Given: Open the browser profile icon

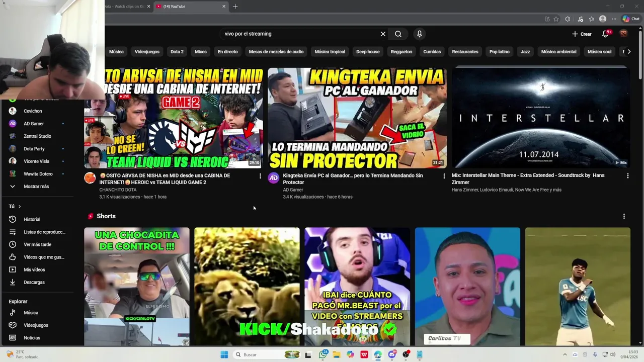Looking at the screenshot, I should [603, 19].
